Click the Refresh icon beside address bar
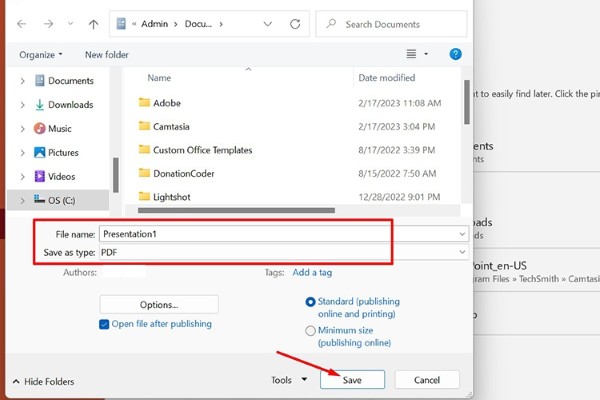Viewport: 600px width, 400px height. (x=296, y=22)
